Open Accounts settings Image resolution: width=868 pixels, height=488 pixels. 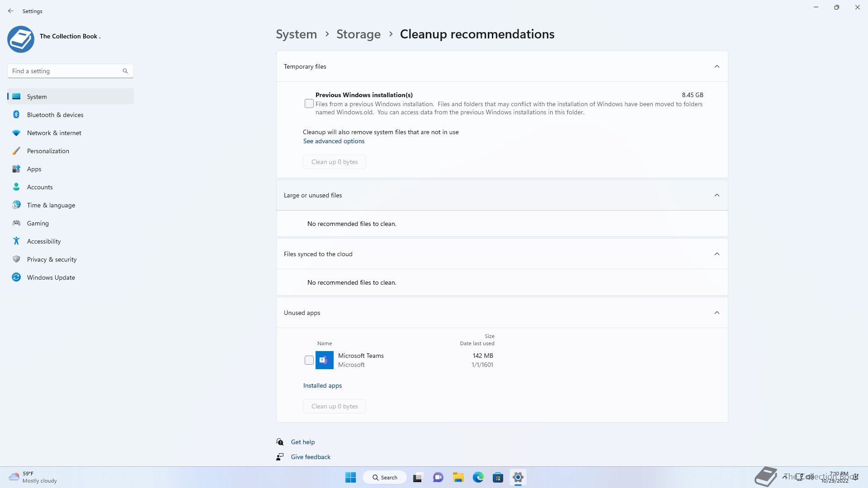71,187
